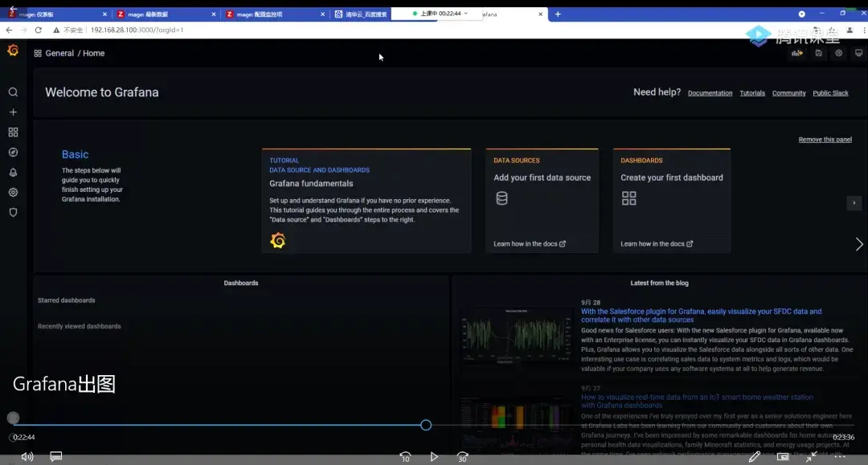
Task: Click the video progress slider
Action: (425, 424)
